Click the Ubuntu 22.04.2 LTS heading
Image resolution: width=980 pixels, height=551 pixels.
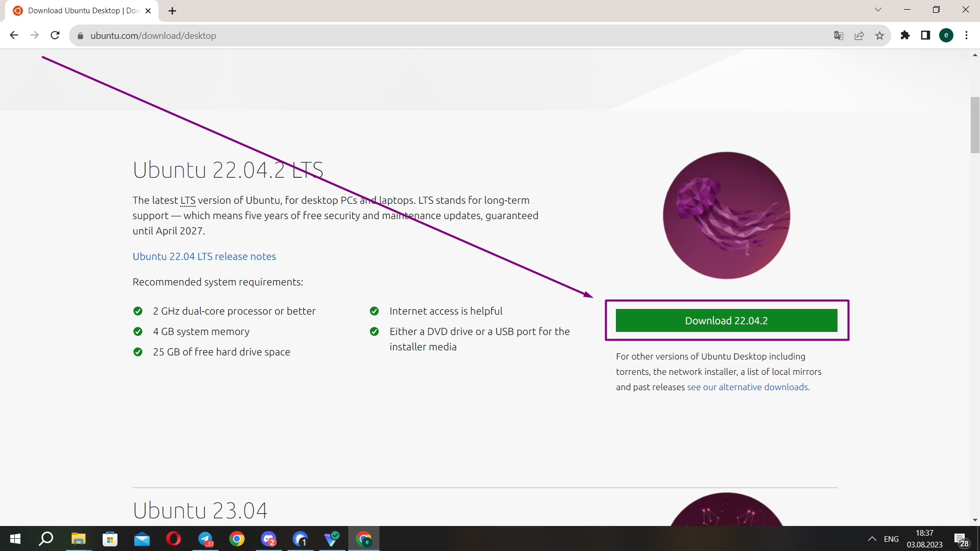click(228, 170)
